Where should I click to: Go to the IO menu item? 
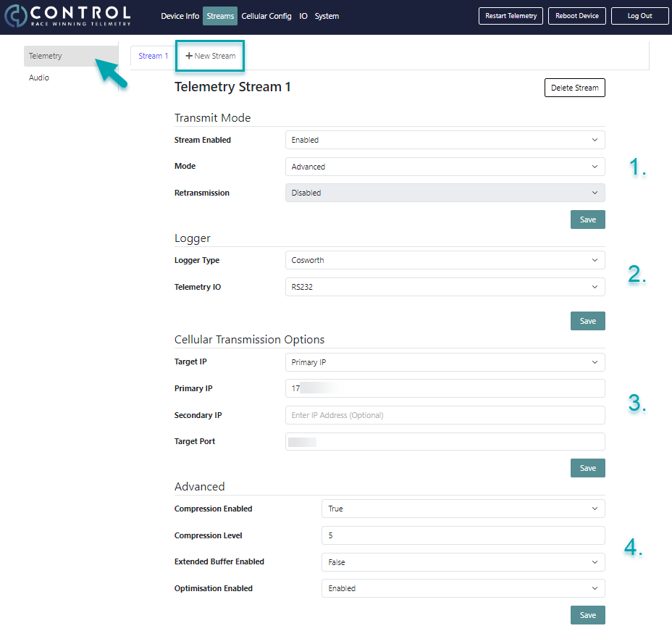point(303,16)
